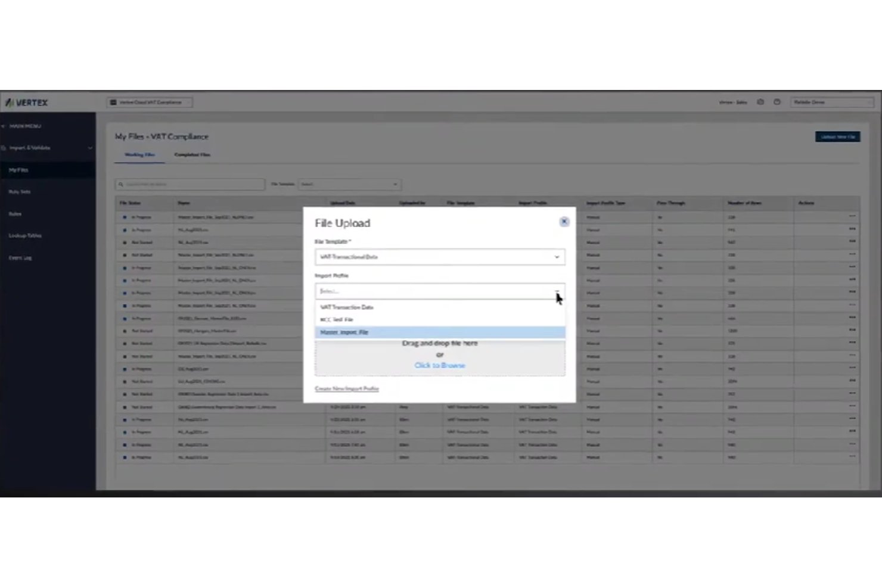882x588 pixels.
Task: Open Event Log in the sidebar
Action: [x=20, y=258]
